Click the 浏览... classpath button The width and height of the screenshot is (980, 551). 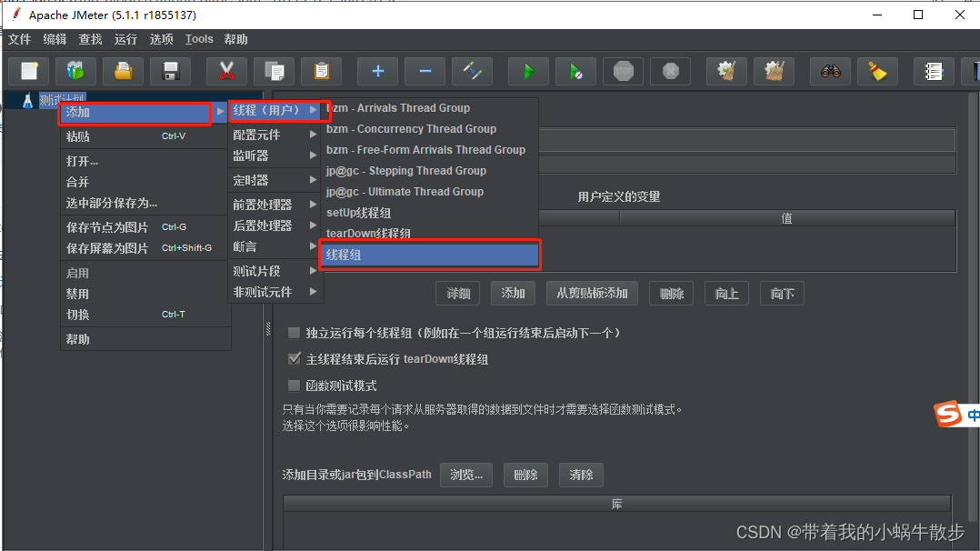[x=466, y=475]
